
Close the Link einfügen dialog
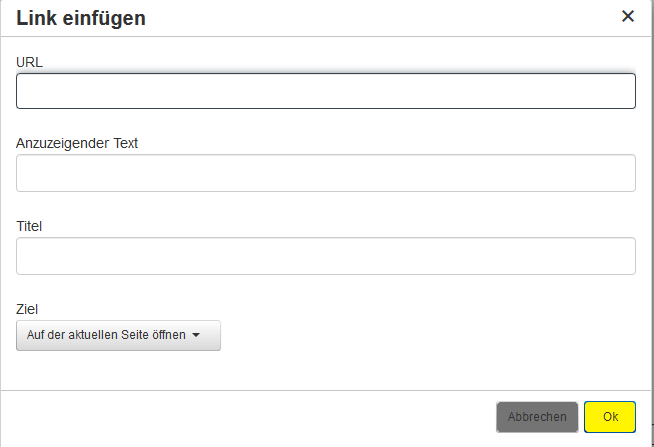pos(628,16)
